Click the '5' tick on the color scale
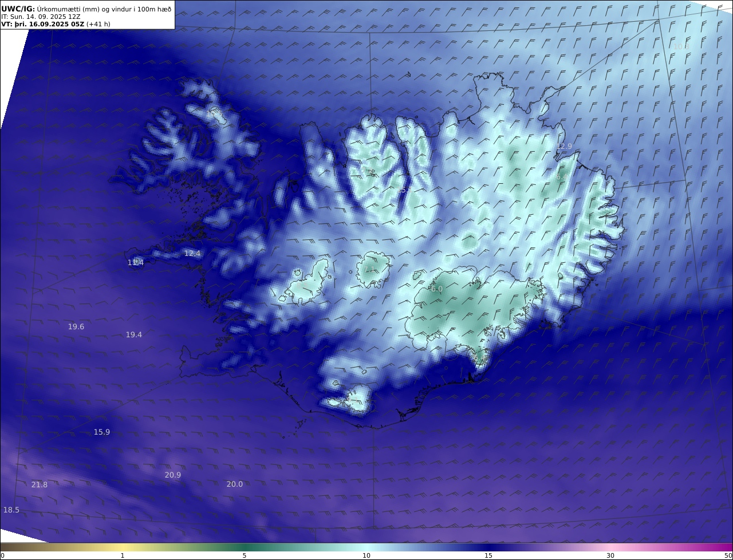The height and width of the screenshot is (560, 733). (x=245, y=555)
